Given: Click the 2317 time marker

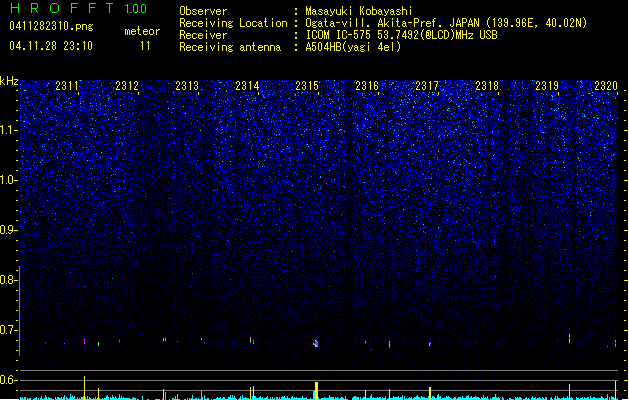Looking at the screenshot, I should tap(427, 86).
